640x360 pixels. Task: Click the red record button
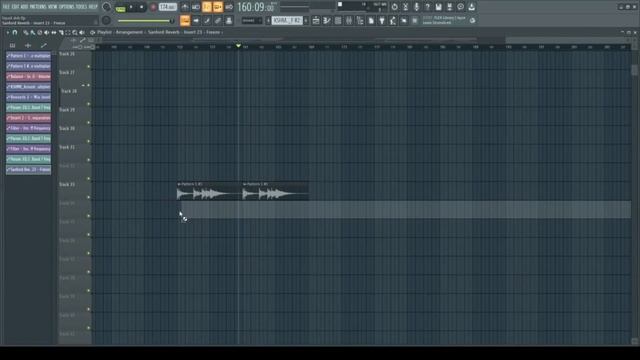coord(153,7)
